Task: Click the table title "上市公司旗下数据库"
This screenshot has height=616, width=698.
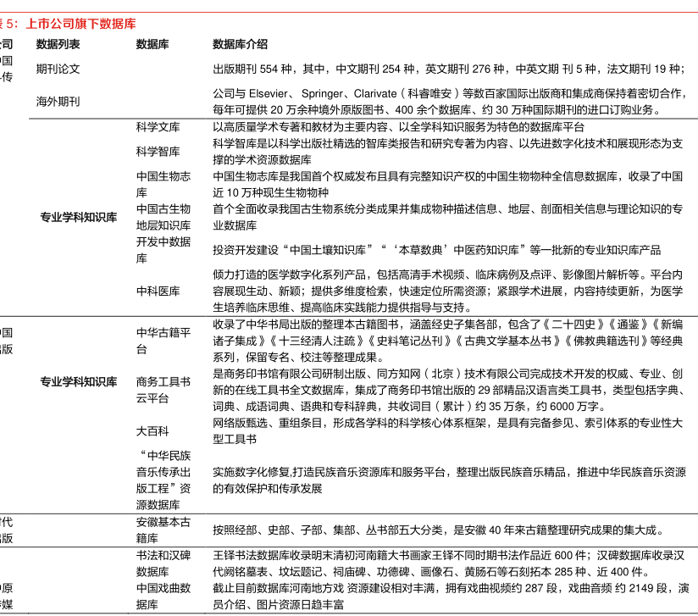Action: pos(81,24)
